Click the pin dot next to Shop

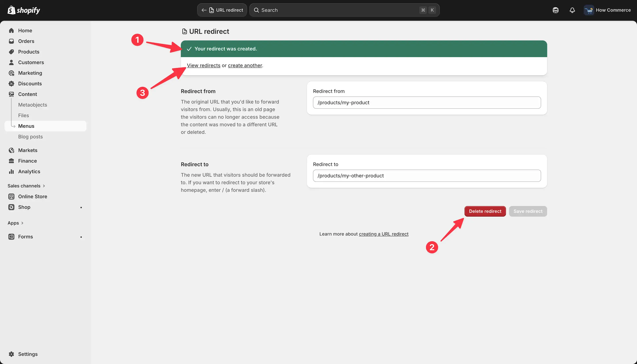click(x=81, y=207)
